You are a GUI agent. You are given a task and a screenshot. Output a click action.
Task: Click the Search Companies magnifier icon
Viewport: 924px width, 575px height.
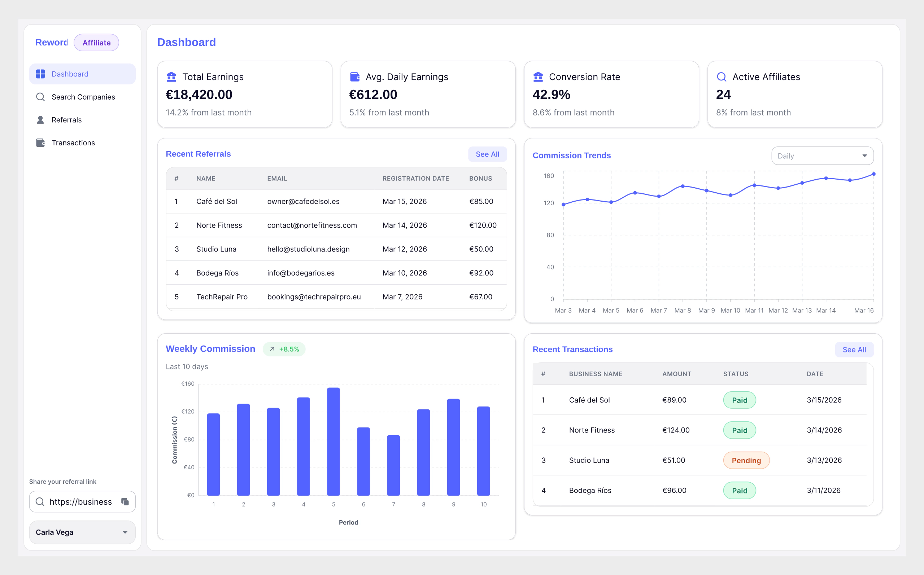tap(40, 97)
